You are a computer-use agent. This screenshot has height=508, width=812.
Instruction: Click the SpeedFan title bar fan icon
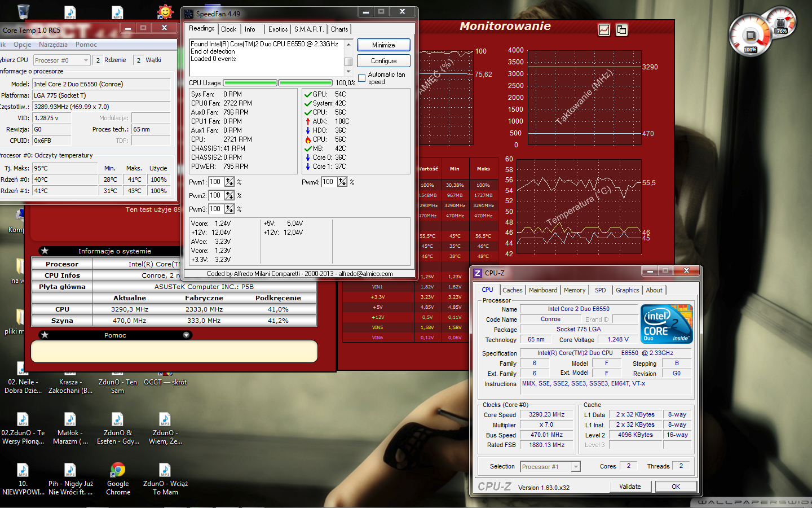click(x=189, y=14)
